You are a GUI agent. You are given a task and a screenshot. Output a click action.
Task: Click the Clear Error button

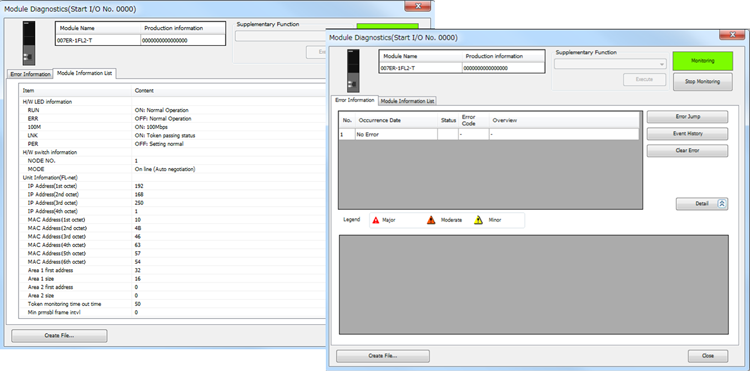click(687, 151)
